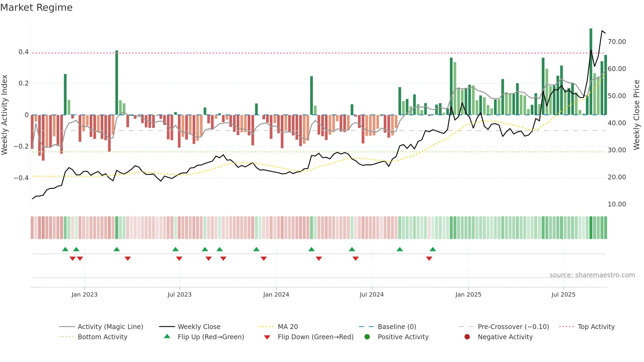Viewport: 644px width, 362px height.
Task: Click the 60.00 price axis value
Action: coord(617,69)
